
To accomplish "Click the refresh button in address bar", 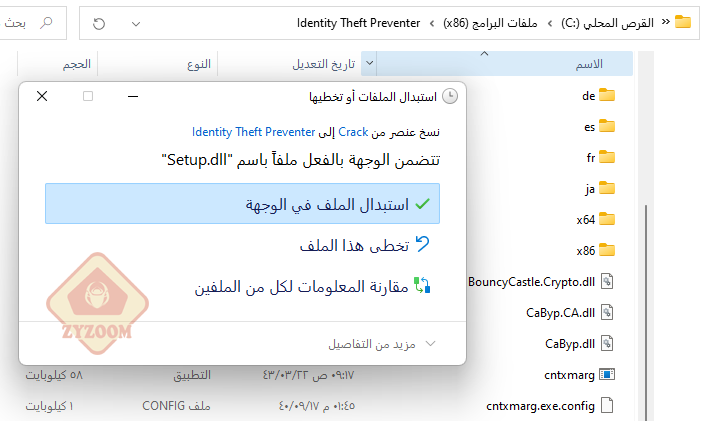I will (x=99, y=23).
